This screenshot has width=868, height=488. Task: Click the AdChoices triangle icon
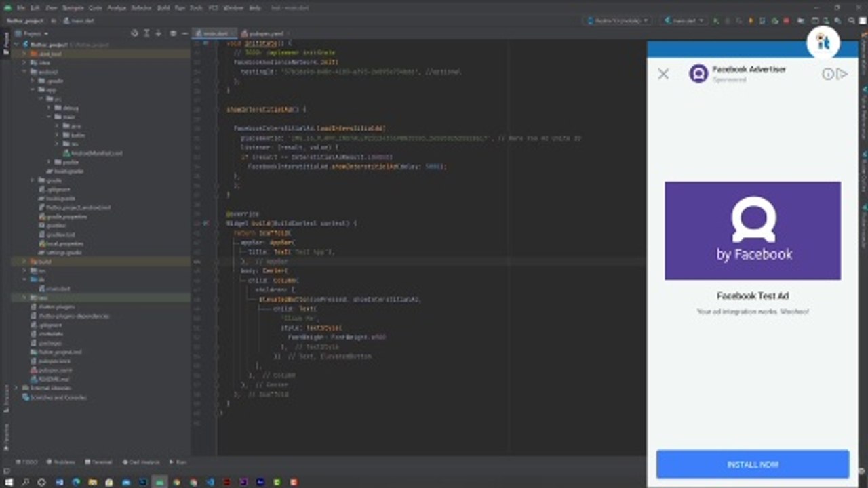[x=842, y=74]
